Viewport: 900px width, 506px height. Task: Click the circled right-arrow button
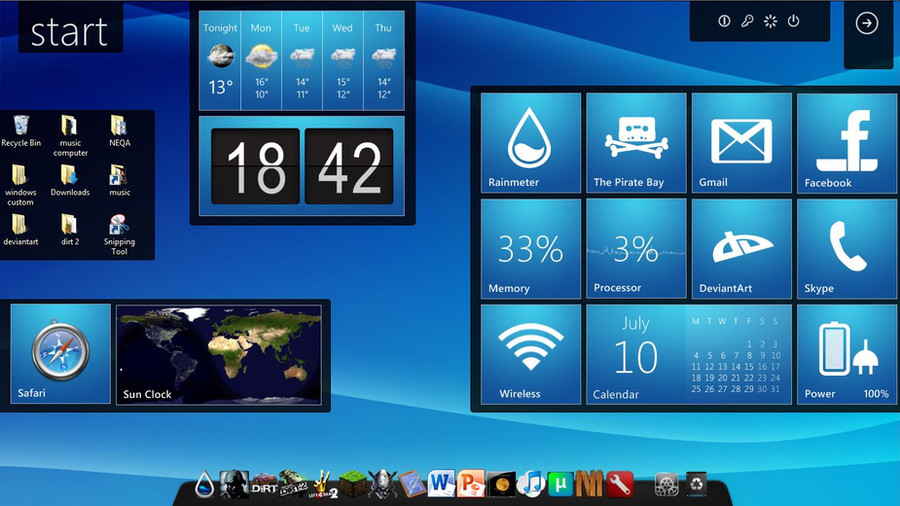coord(867,24)
